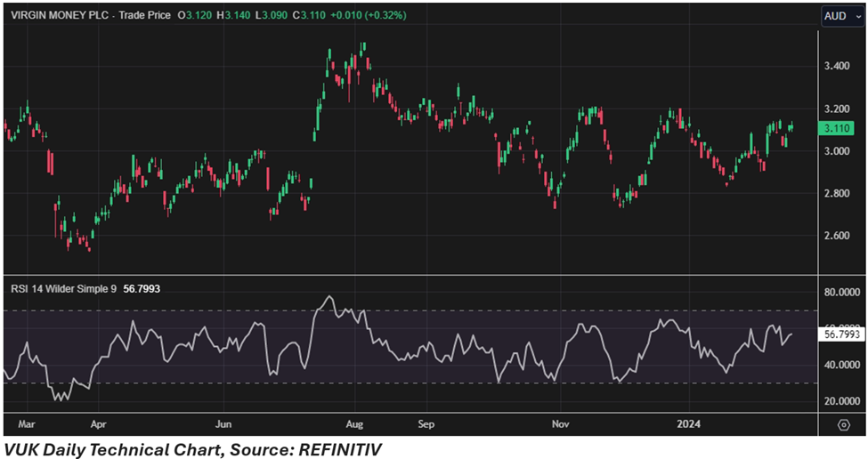Click the Nov label on time axis
The height and width of the screenshot is (459, 868).
coord(560,424)
